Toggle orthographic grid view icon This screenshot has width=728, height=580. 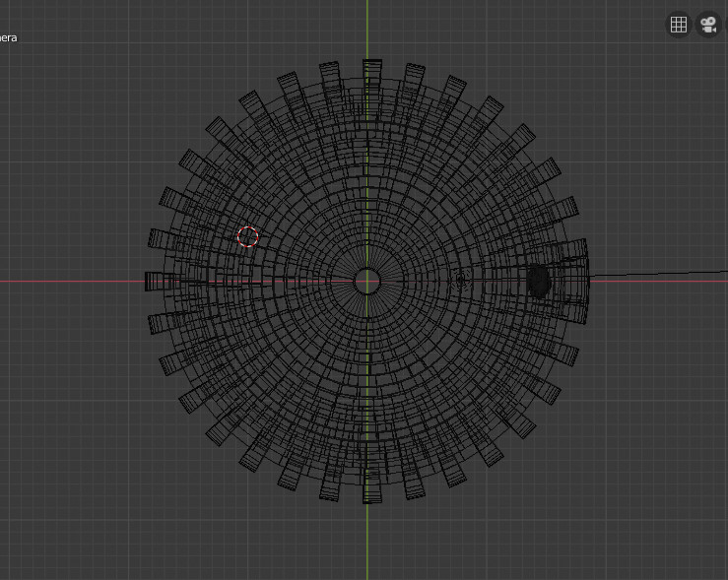click(x=679, y=25)
